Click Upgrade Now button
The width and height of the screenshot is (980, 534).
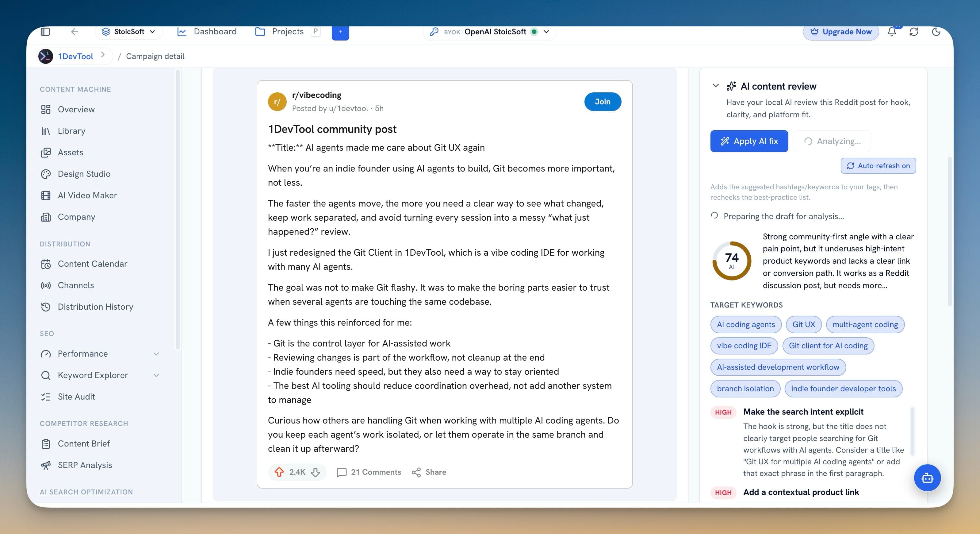coord(841,32)
